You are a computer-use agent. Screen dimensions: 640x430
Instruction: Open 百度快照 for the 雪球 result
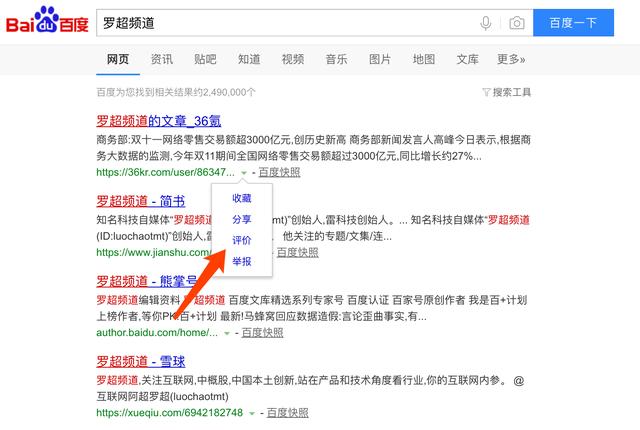click(287, 413)
